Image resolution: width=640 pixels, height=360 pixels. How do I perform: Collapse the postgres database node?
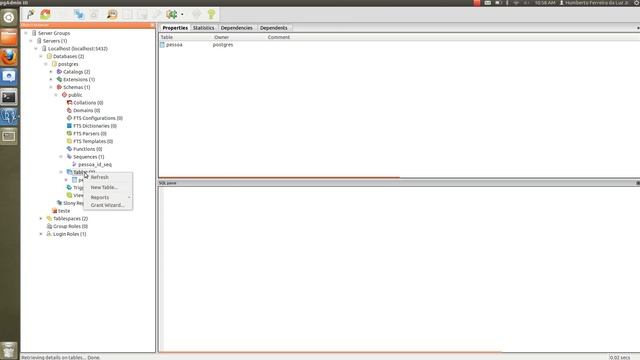click(46, 64)
